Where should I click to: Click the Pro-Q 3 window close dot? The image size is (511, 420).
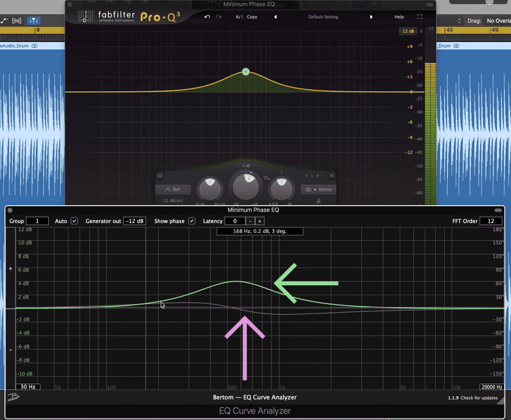pos(70,4)
